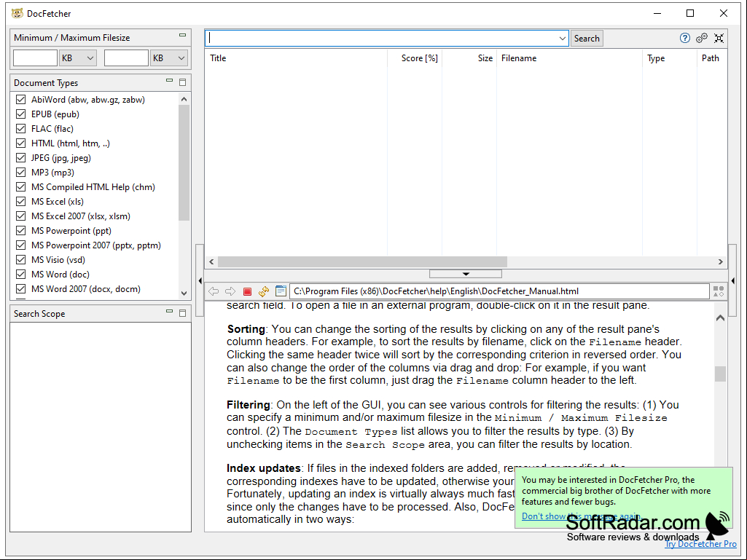This screenshot has width=747, height=560.
Task: Hide the filter panel with the left sash arrow
Action: tap(200, 281)
